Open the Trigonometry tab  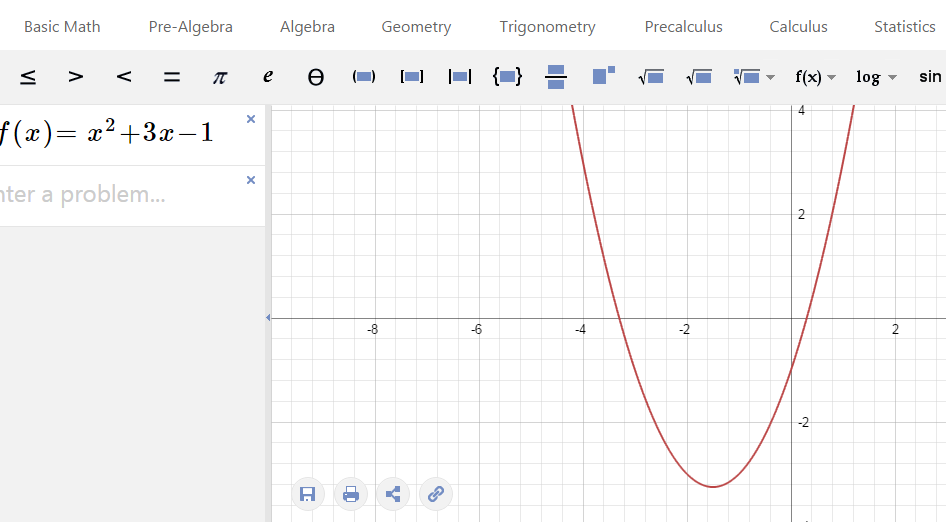pyautogui.click(x=547, y=27)
